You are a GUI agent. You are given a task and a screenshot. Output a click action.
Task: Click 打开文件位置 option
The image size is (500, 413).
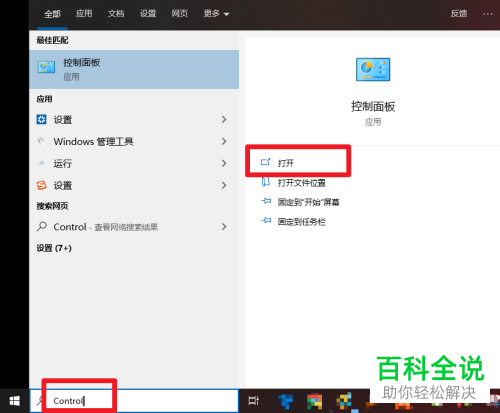coord(302,183)
